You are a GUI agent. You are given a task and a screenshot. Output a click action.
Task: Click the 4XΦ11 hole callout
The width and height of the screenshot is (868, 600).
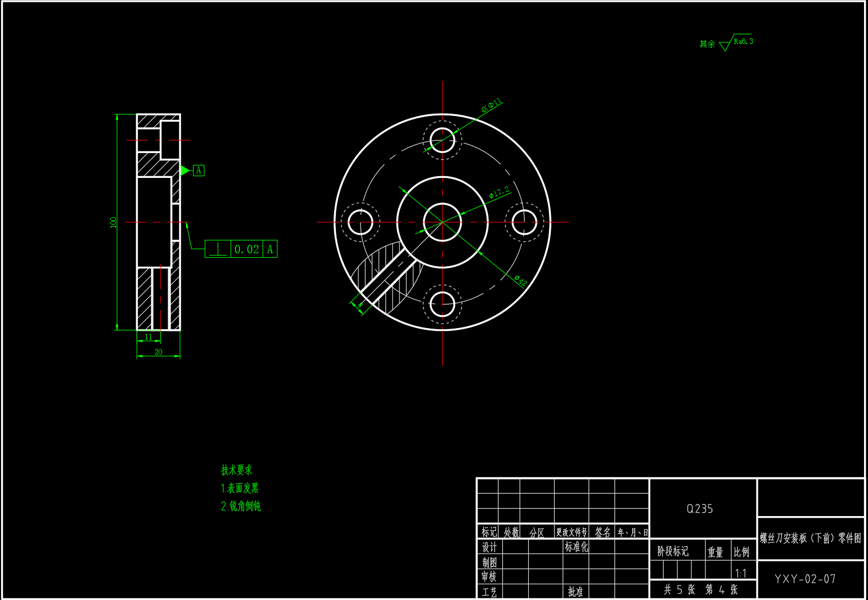(x=491, y=106)
